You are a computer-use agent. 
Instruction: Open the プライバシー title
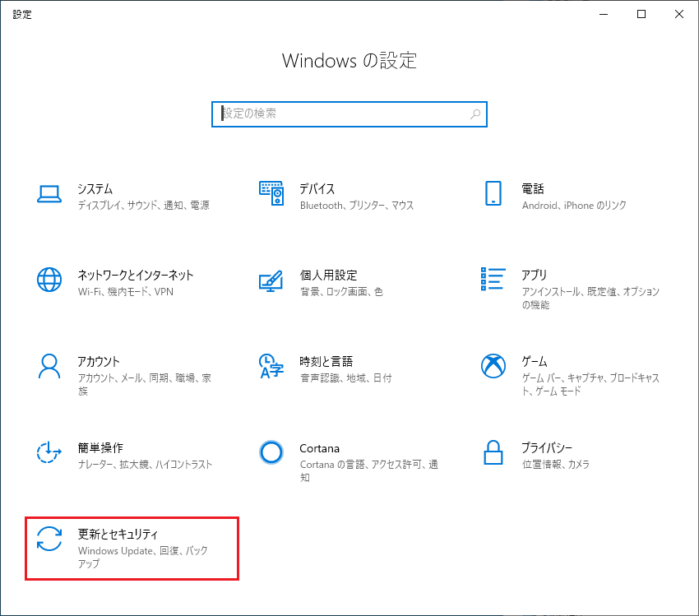point(547,448)
